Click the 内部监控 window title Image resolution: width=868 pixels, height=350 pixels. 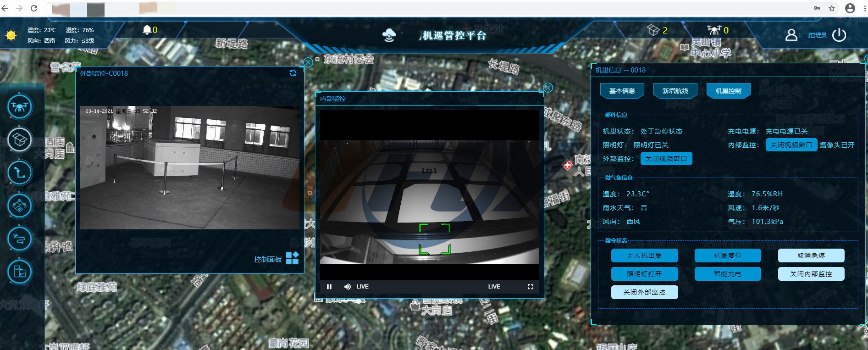pyautogui.click(x=333, y=99)
